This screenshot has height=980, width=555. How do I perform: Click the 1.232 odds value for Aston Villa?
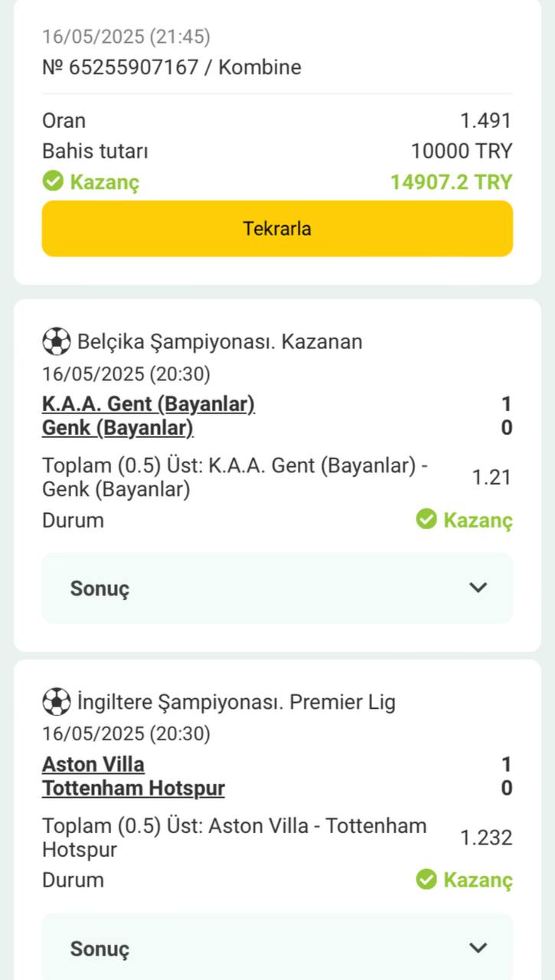[486, 838]
